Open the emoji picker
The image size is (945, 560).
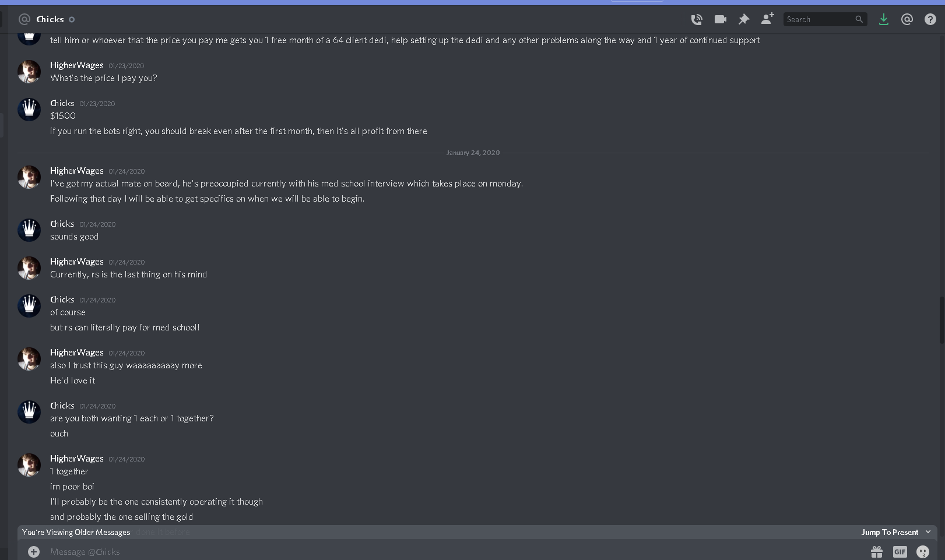[x=922, y=551]
